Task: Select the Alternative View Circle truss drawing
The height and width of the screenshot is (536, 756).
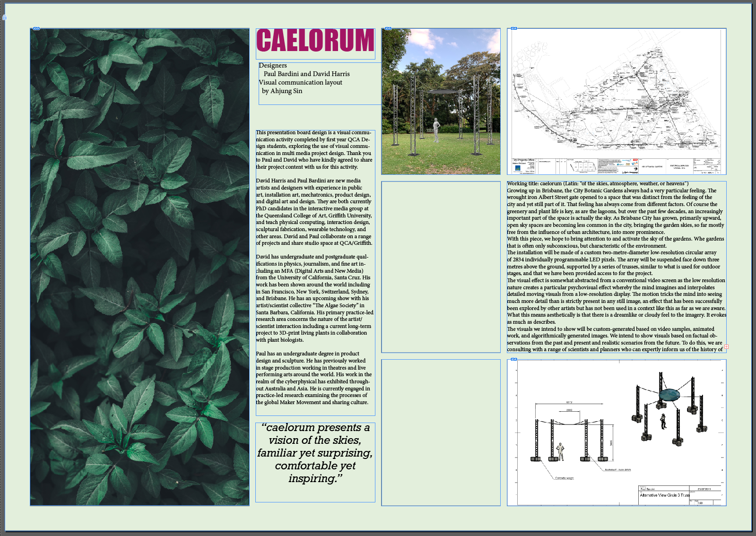Action: [x=617, y=432]
